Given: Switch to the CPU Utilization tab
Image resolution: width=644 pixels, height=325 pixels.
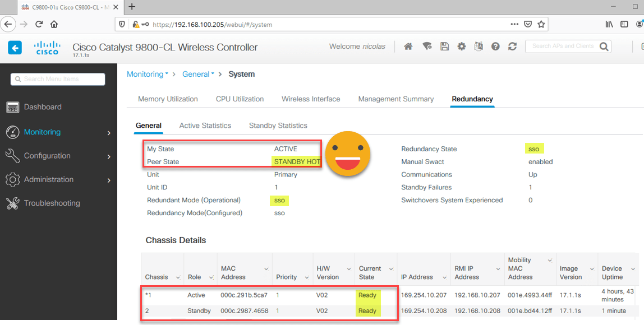Looking at the screenshot, I should (x=240, y=99).
